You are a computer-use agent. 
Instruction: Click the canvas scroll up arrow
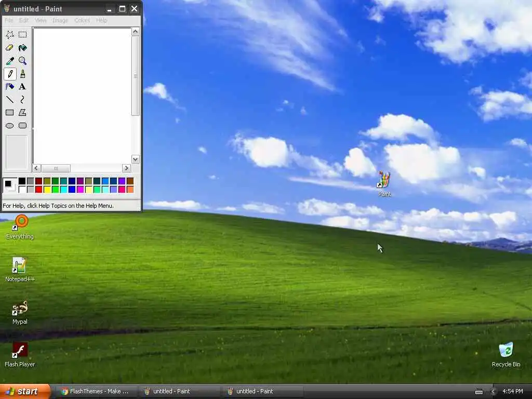[x=136, y=32]
